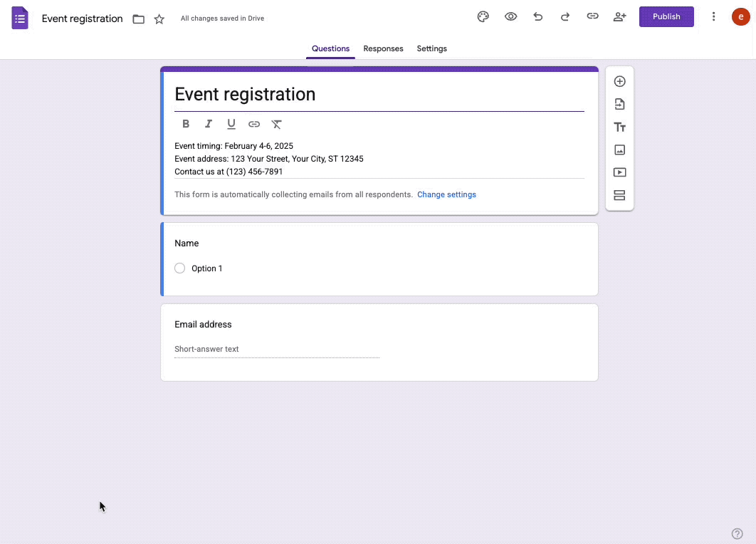Insert an image using the image icon
Viewport: 756px width, 544px height.
coord(619,150)
